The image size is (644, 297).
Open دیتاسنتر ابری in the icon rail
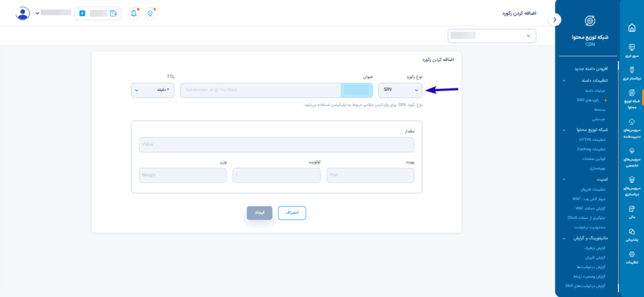pos(631,73)
